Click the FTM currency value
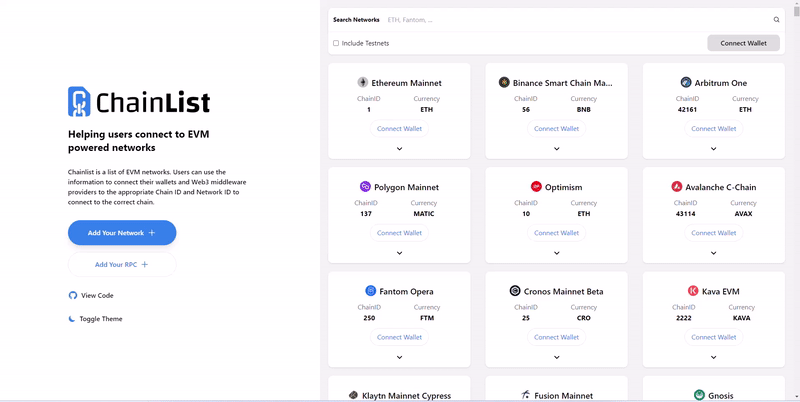 pos(427,318)
